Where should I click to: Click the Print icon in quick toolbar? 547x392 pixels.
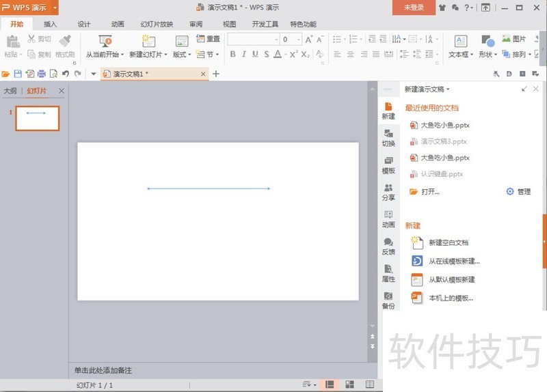click(x=42, y=74)
